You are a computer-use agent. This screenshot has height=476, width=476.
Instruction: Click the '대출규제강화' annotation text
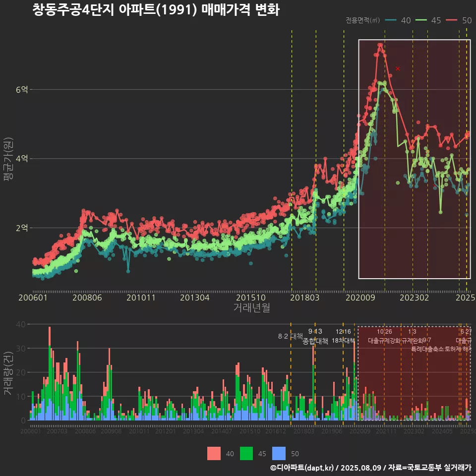point(384,340)
